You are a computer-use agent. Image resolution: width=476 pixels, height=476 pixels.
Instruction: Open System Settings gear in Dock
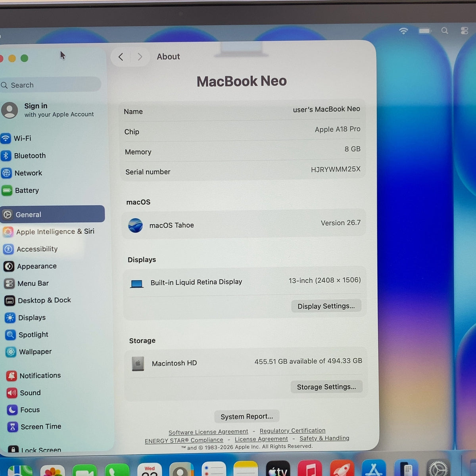(438, 468)
